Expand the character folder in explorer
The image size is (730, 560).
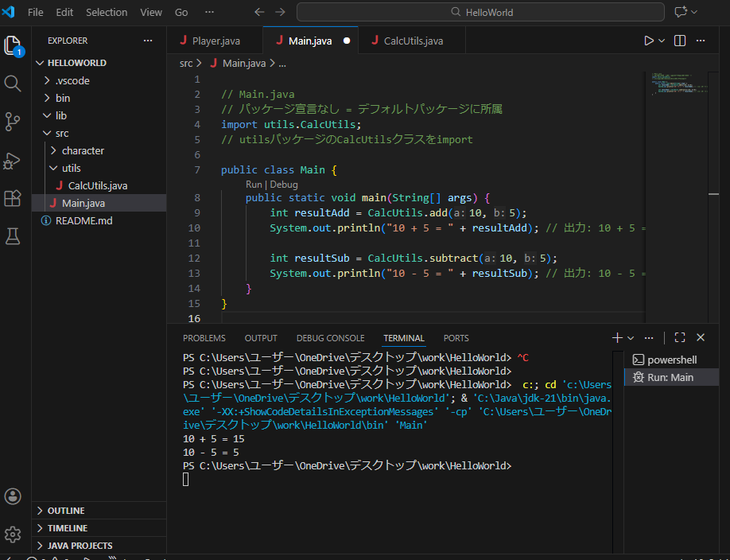82,150
